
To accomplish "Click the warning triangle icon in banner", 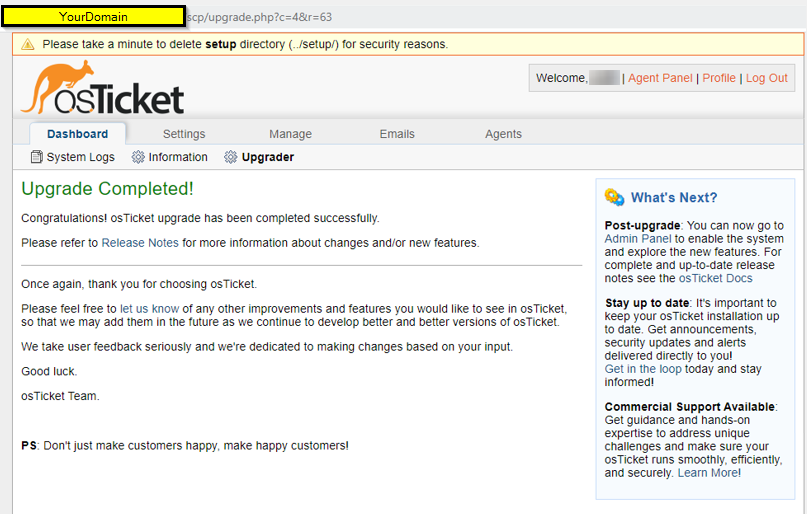I will 27,44.
